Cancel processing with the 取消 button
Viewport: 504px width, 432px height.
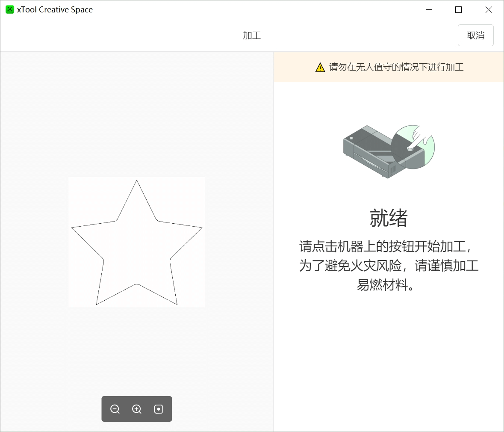(475, 36)
